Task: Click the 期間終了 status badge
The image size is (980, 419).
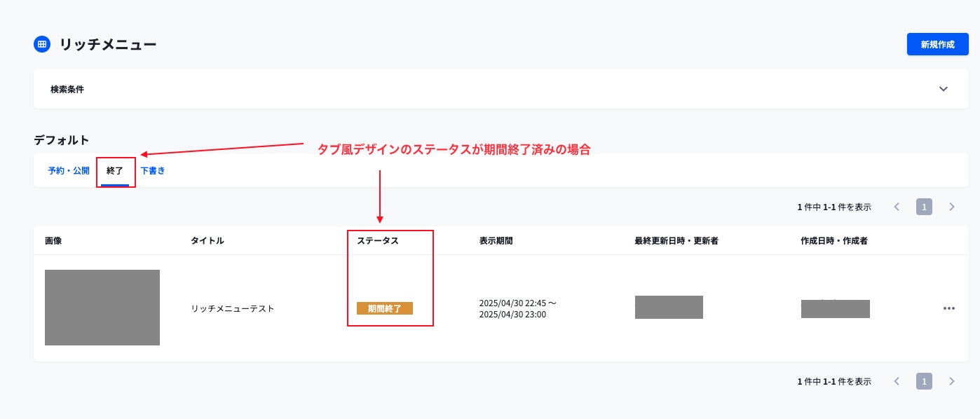Action: [x=385, y=308]
